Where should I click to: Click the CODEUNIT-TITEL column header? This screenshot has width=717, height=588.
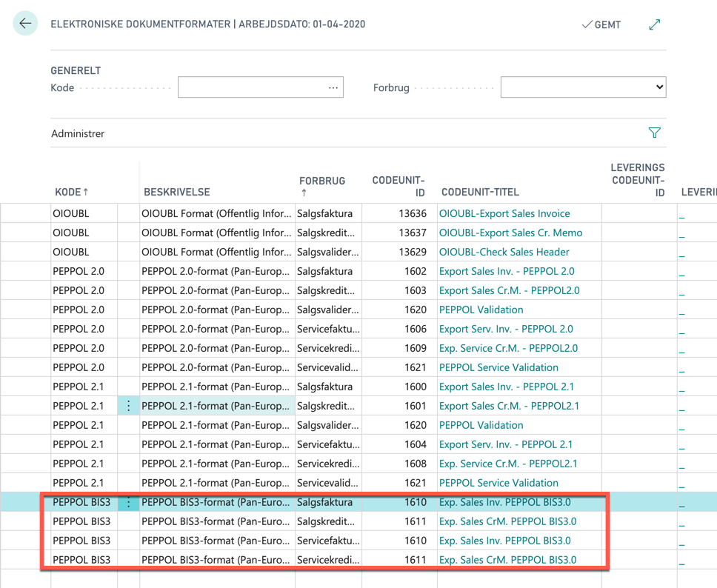pos(480,192)
